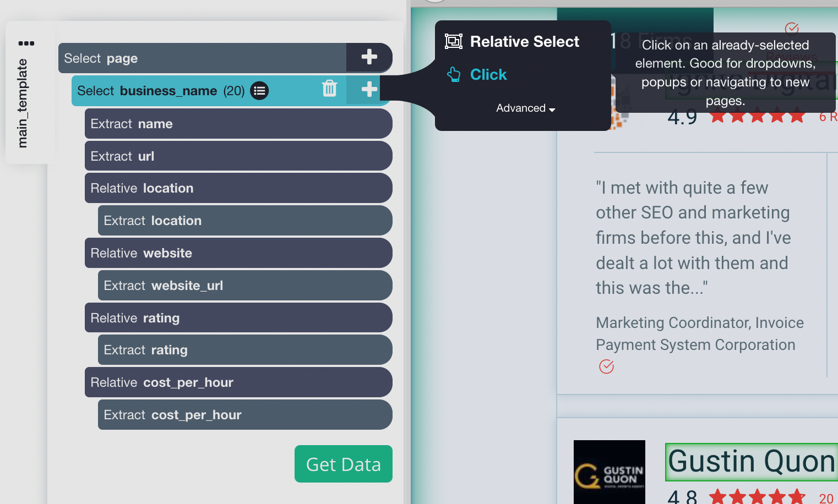The height and width of the screenshot is (504, 838).
Task: Click the 20 reviews link beside Gustin Quon rating
Action: (x=826, y=498)
